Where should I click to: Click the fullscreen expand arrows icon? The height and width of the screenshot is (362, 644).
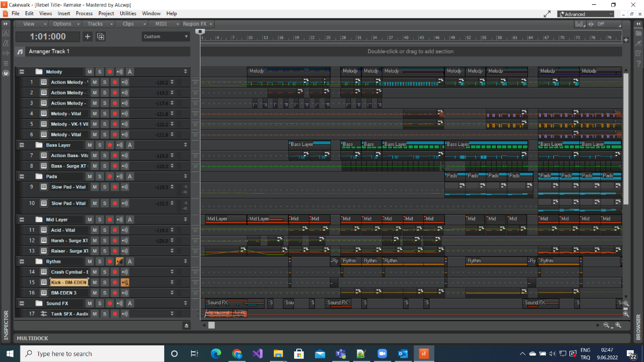tap(547, 14)
